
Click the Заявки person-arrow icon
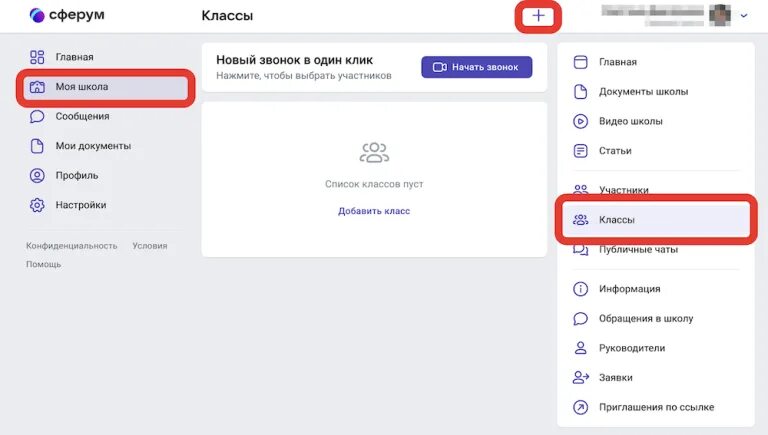(580, 378)
